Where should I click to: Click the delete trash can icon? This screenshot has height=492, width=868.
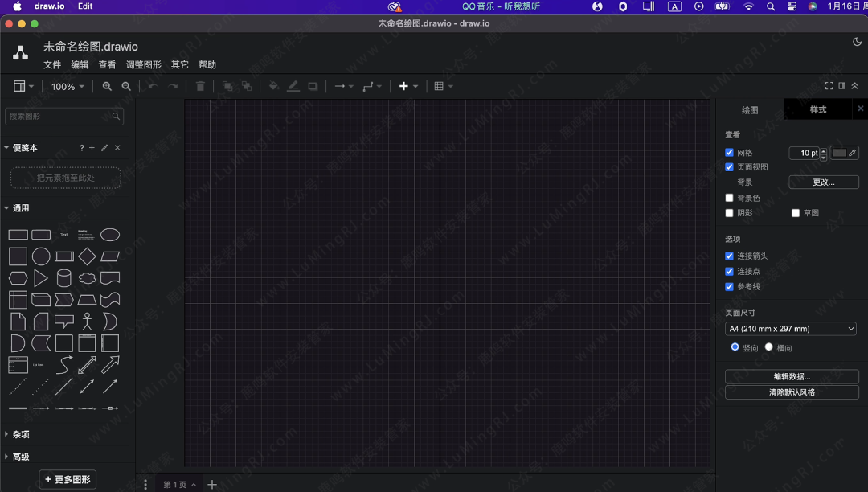point(200,87)
